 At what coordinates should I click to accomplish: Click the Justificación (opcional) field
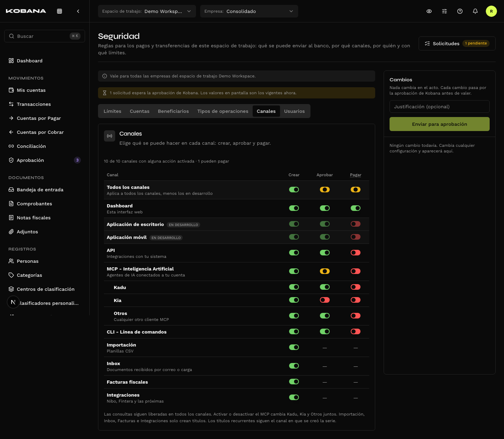pos(440,107)
